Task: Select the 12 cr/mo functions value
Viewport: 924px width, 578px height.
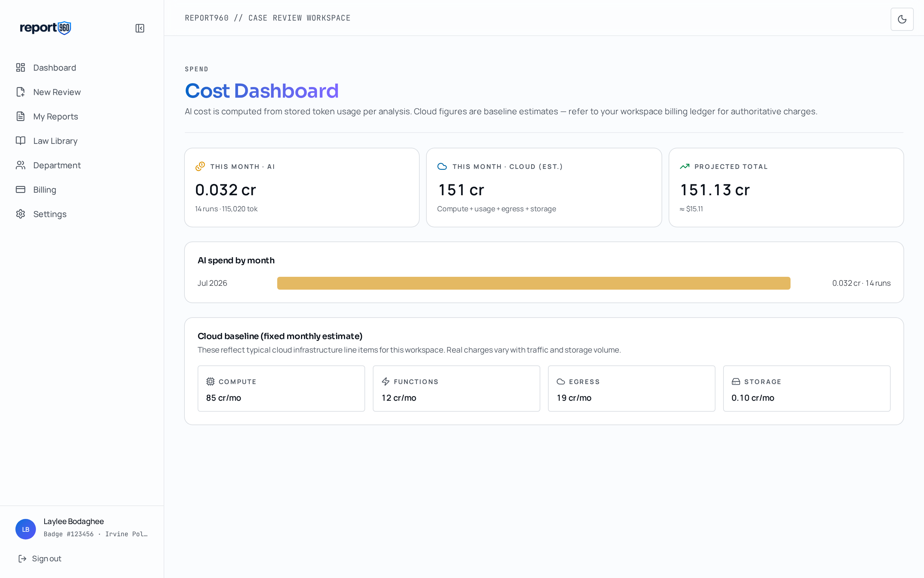Action: tap(399, 398)
